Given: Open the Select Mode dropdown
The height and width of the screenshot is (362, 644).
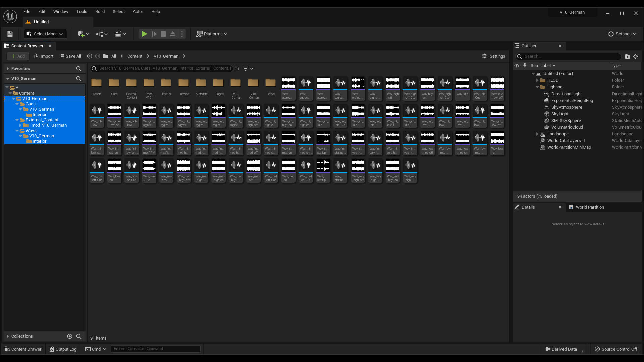Looking at the screenshot, I should [x=45, y=34].
